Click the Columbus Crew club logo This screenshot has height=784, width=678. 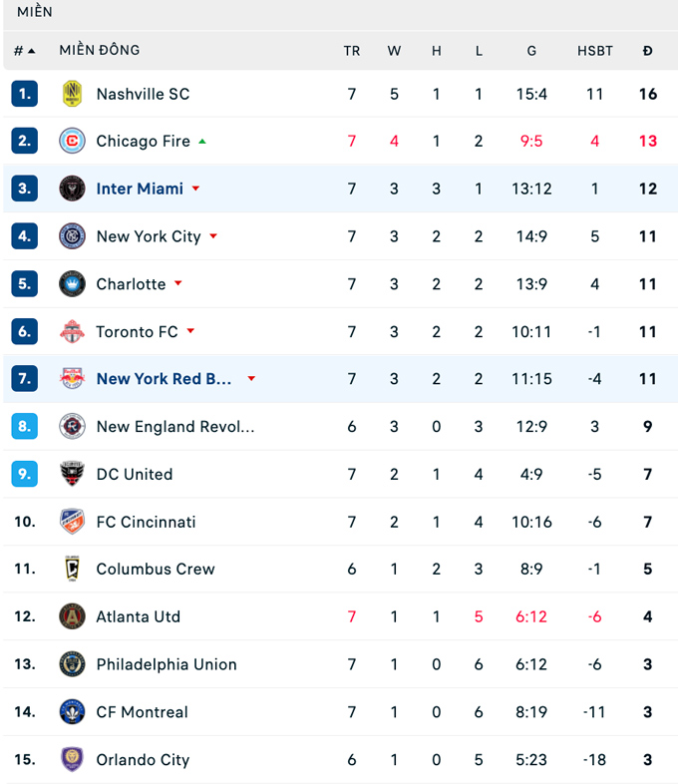click(x=72, y=569)
